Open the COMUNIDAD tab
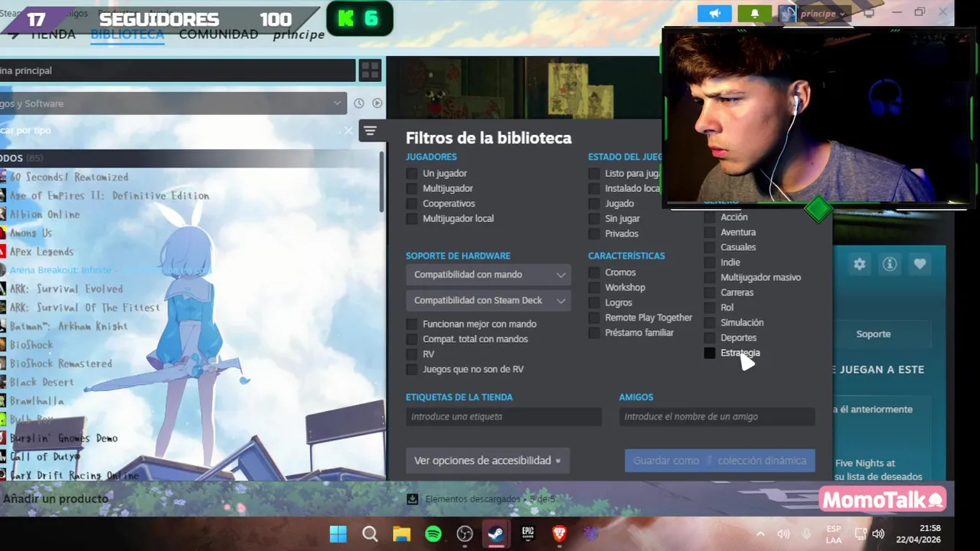The height and width of the screenshot is (551, 980). (x=218, y=34)
